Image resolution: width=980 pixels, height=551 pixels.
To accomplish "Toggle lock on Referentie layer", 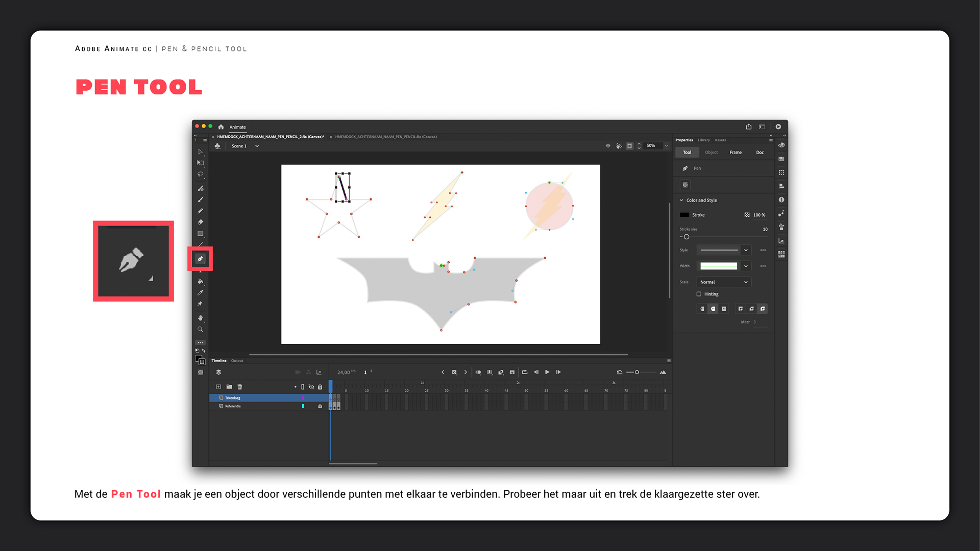I will tap(320, 406).
